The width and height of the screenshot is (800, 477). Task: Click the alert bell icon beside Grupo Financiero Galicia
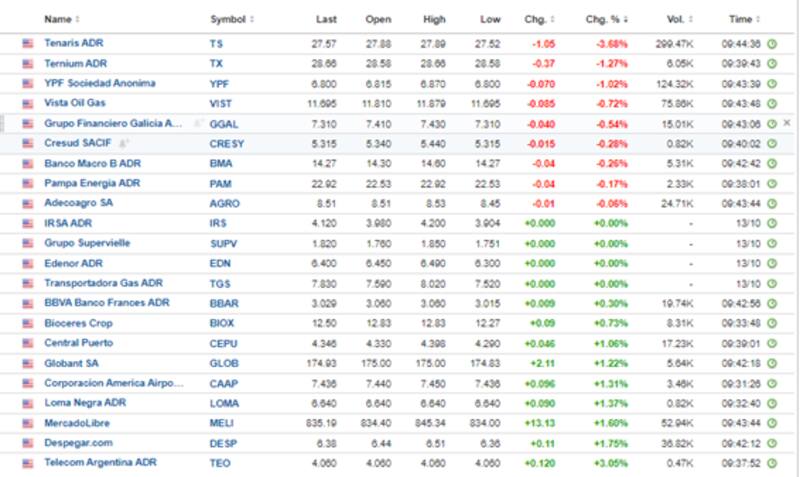pyautogui.click(x=199, y=123)
